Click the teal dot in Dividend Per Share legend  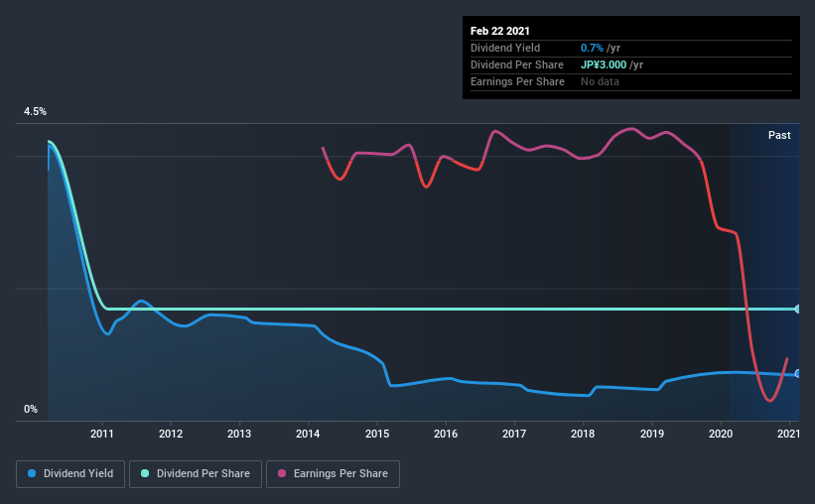145,474
